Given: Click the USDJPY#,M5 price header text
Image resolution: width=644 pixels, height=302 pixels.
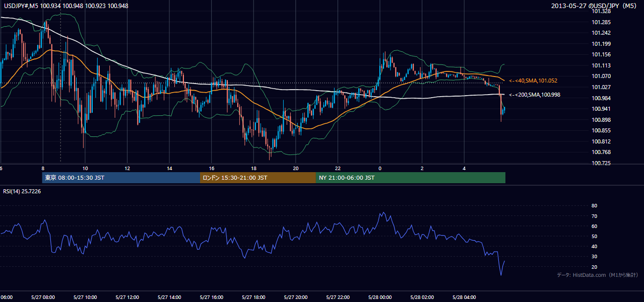Looking at the screenshot, I should (66, 6).
